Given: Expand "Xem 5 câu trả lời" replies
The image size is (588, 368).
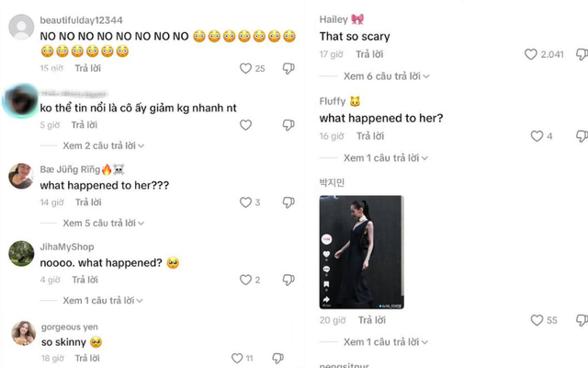Looking at the screenshot, I should [x=104, y=223].
